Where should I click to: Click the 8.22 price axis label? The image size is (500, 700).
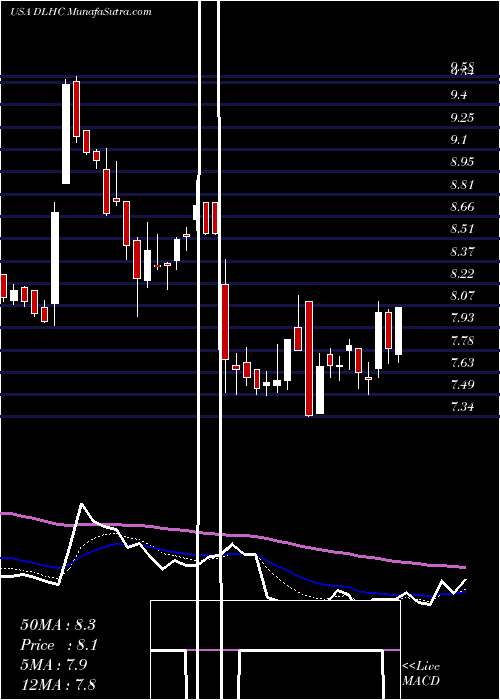click(x=462, y=273)
